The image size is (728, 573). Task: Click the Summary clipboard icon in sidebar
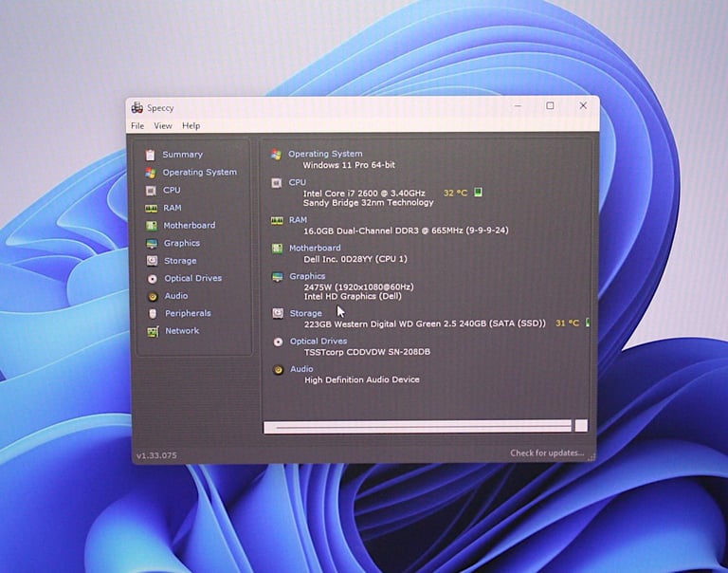tap(150, 155)
